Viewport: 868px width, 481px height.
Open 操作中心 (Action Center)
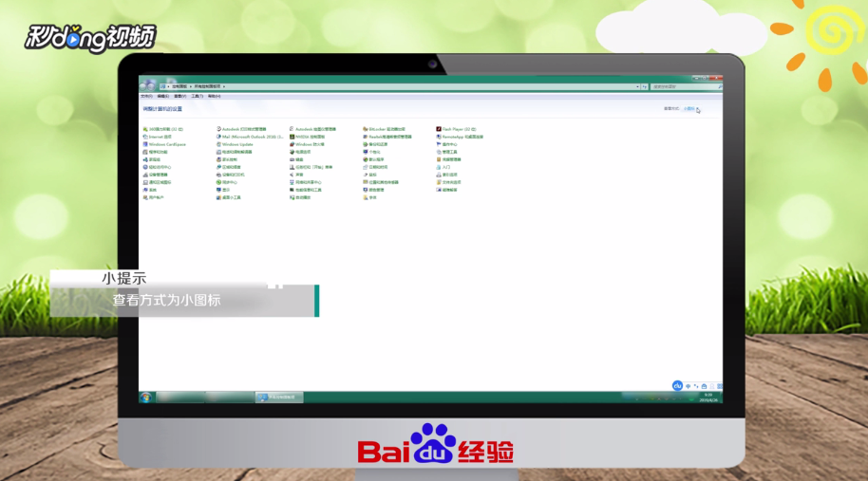(x=446, y=144)
